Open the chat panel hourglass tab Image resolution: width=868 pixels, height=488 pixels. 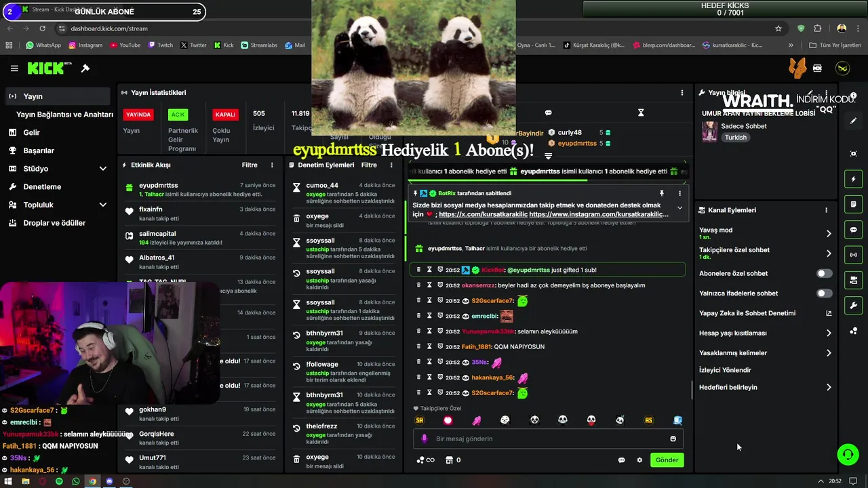(641, 113)
